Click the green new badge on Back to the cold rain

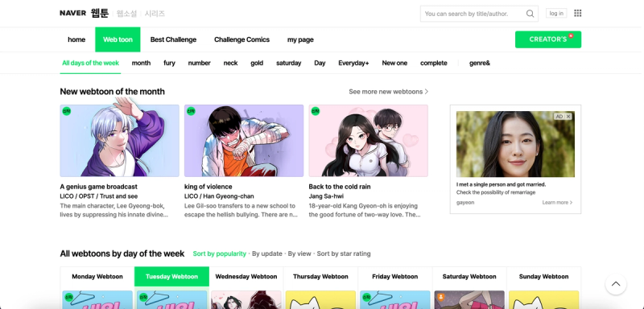[316, 111]
